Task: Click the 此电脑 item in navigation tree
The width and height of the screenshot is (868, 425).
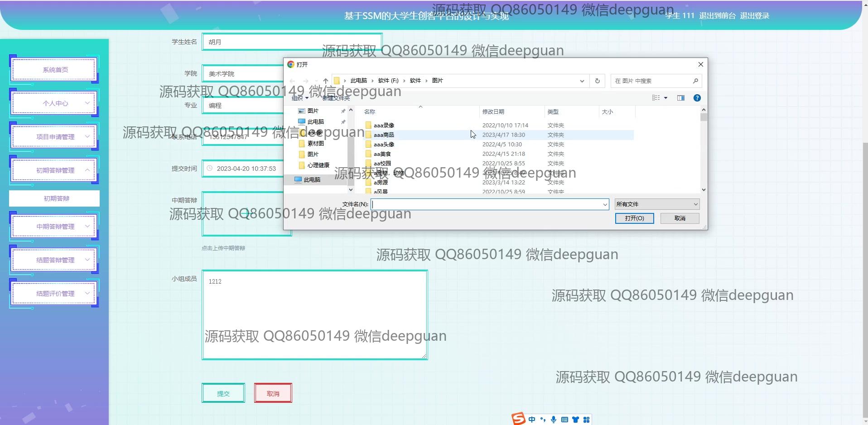Action: click(x=312, y=180)
